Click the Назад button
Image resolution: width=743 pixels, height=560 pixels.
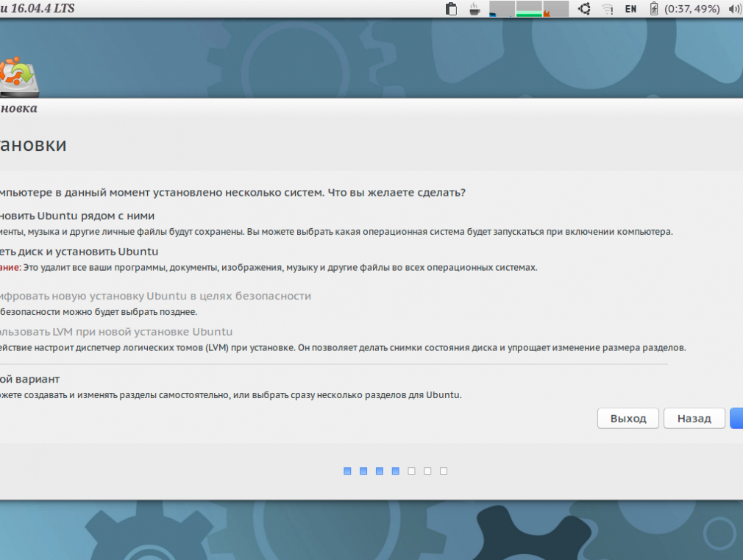pyautogui.click(x=694, y=418)
